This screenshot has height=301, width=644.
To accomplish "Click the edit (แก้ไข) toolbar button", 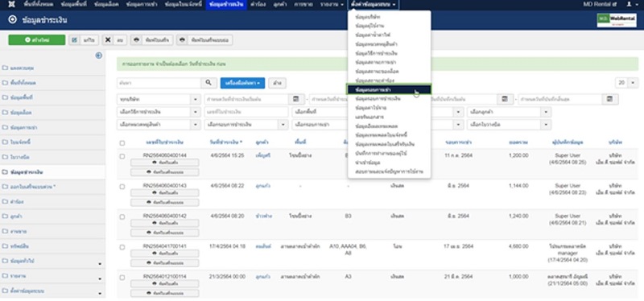I will [x=84, y=40].
